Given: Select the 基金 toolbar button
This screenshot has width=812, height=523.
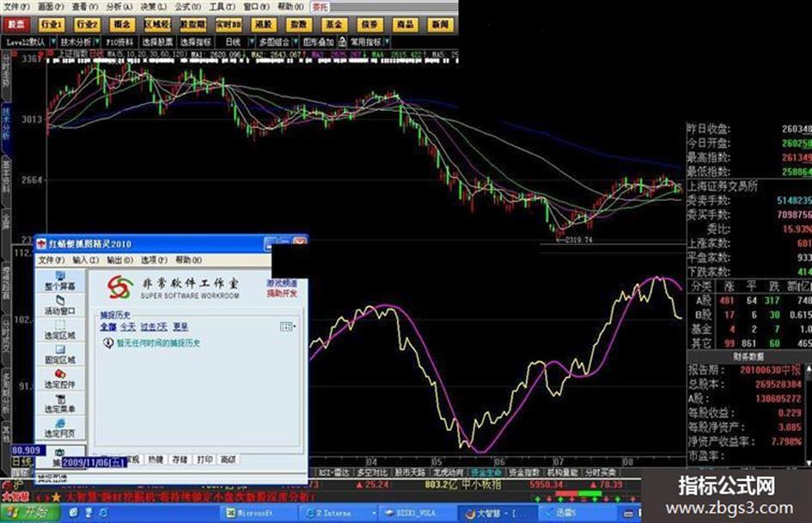Looking at the screenshot, I should coord(334,24).
